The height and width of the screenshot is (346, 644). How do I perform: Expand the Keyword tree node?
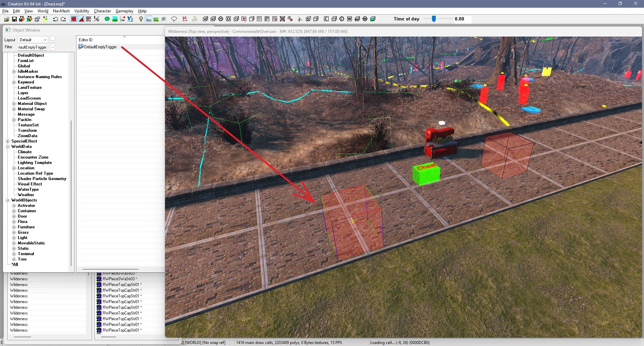pyautogui.click(x=14, y=82)
